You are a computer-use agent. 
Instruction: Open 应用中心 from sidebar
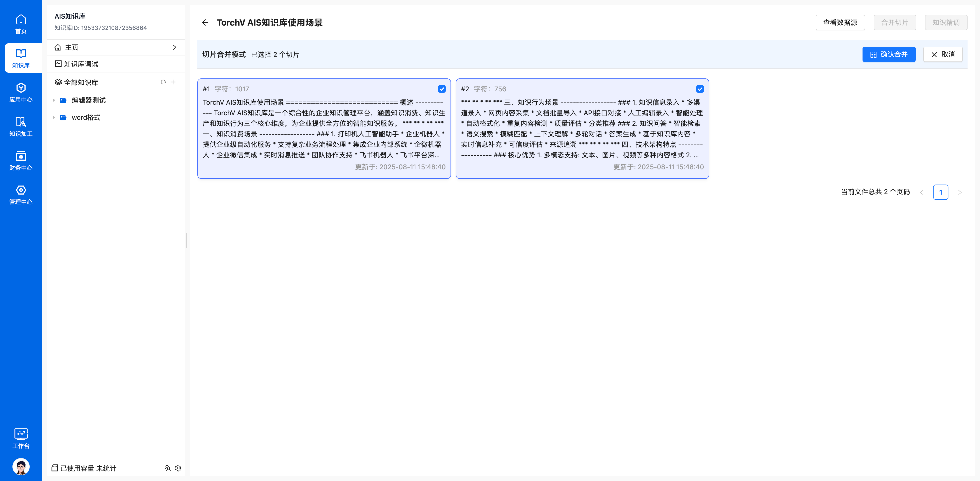21,92
